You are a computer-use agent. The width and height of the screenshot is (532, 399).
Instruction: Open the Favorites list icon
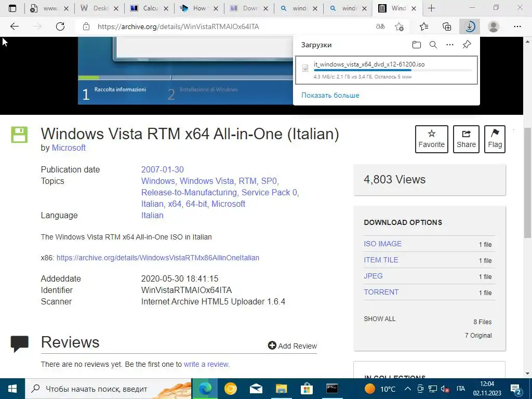[424, 26]
